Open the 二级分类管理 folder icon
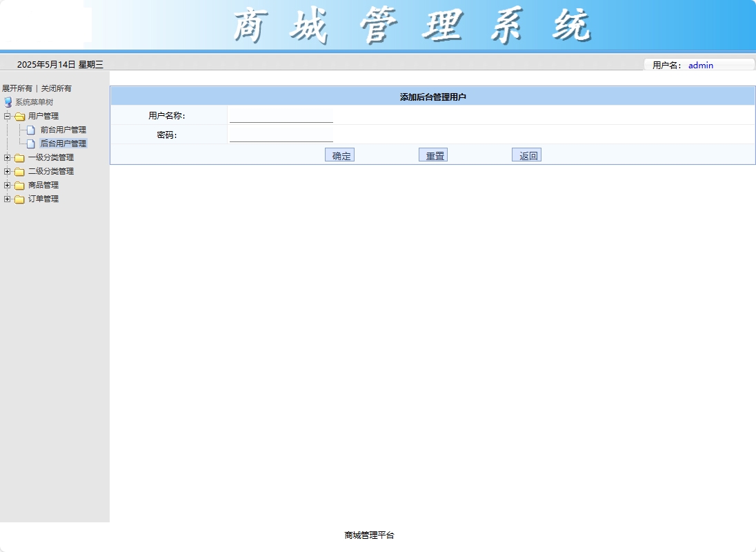Image resolution: width=756 pixels, height=552 pixels. tap(19, 171)
